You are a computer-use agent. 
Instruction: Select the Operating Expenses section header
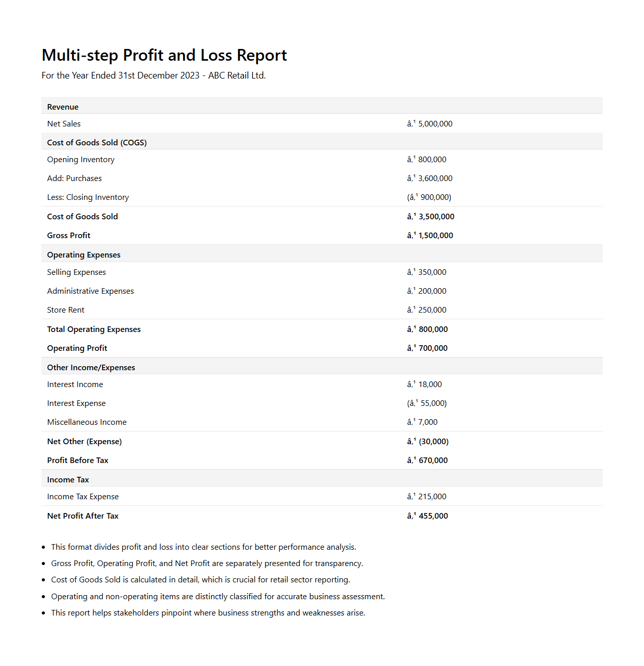pos(84,255)
